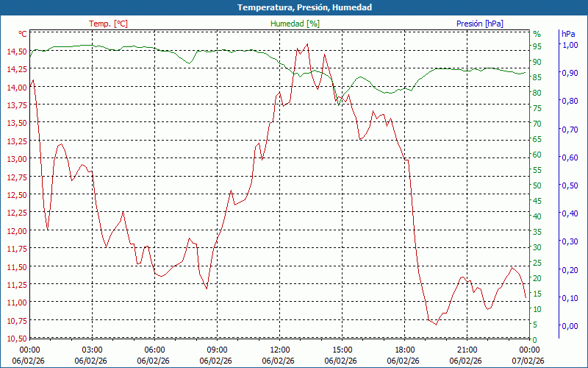Pick the 21:00 time axis label

click(467, 350)
